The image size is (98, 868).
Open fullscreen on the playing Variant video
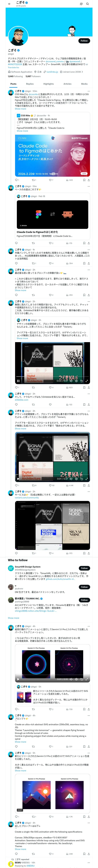point(87,381)
